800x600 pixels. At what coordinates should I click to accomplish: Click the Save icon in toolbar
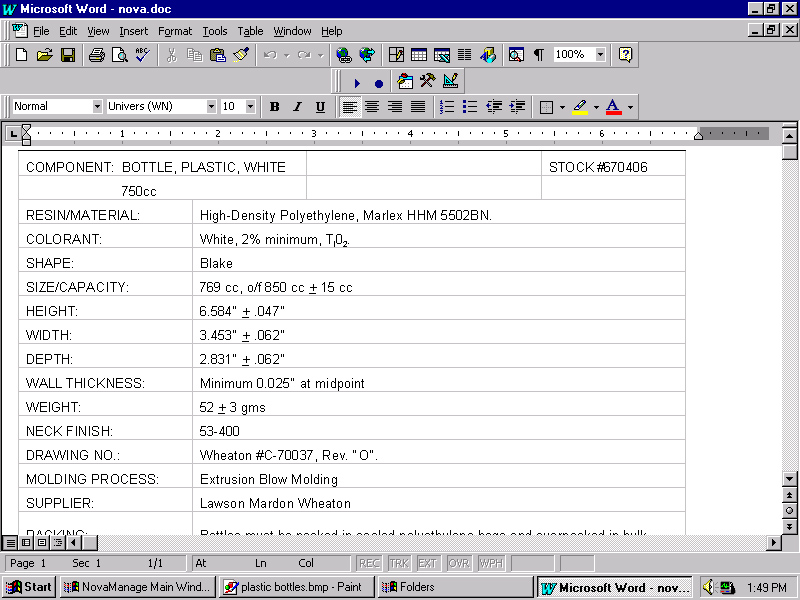(68, 55)
